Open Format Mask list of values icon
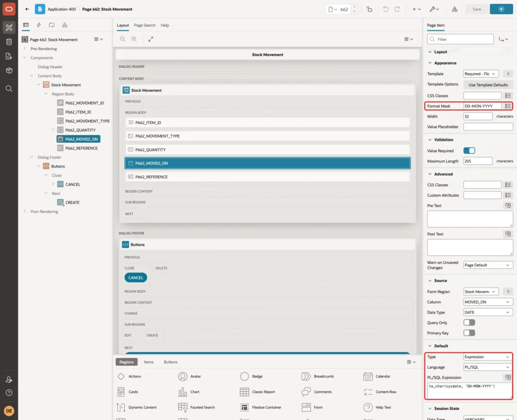This screenshot has width=517, height=420. [508, 106]
